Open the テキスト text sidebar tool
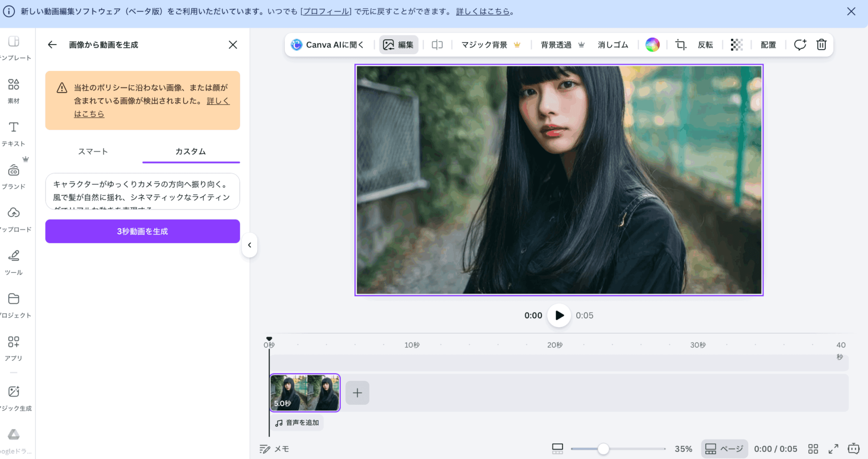This screenshot has height=459, width=868. [x=14, y=133]
